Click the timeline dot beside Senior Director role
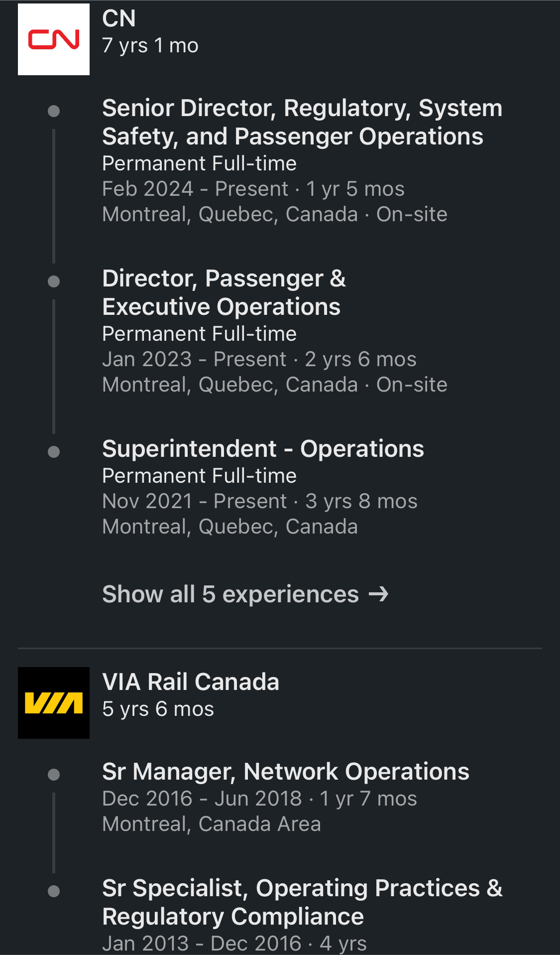This screenshot has width=560, height=955. point(54,111)
